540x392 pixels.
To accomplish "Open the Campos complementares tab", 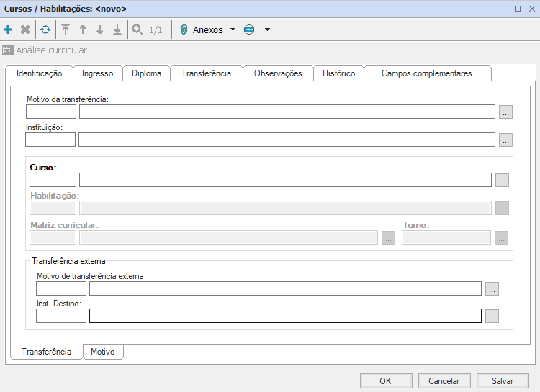I will pos(426,73).
